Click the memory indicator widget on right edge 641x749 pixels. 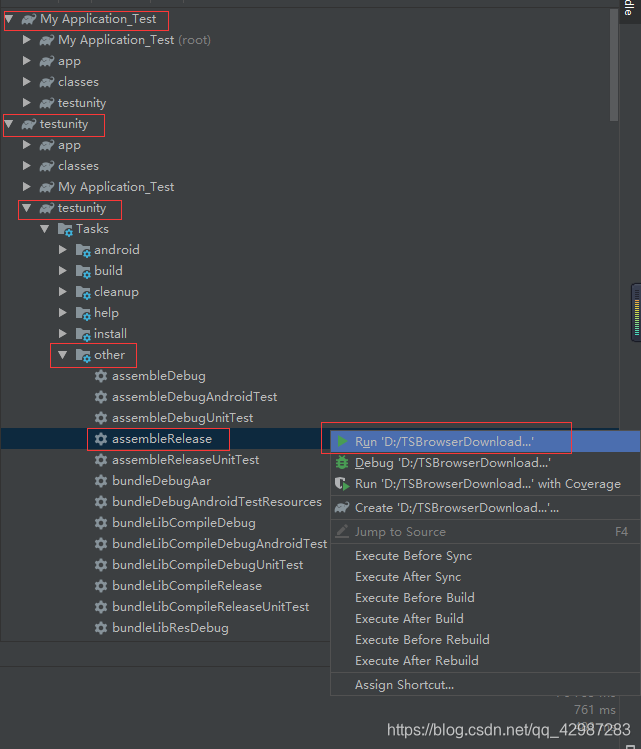[636, 313]
